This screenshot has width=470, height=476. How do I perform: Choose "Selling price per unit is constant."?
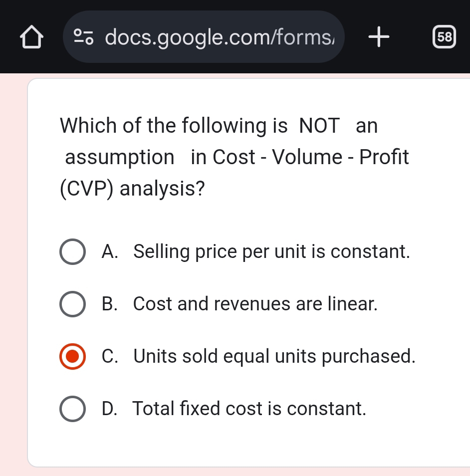coord(271,251)
